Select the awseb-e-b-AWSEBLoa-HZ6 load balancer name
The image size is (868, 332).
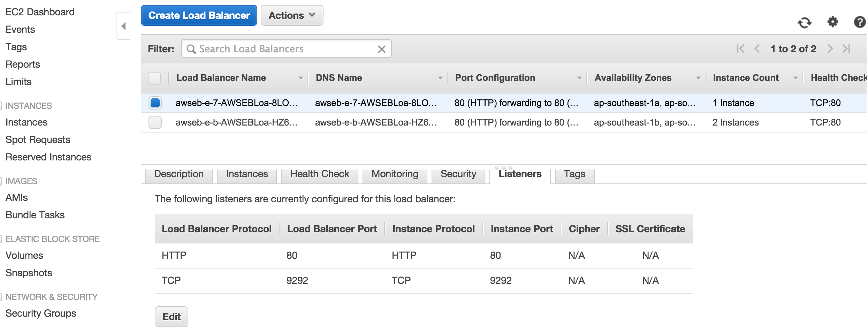click(x=236, y=122)
